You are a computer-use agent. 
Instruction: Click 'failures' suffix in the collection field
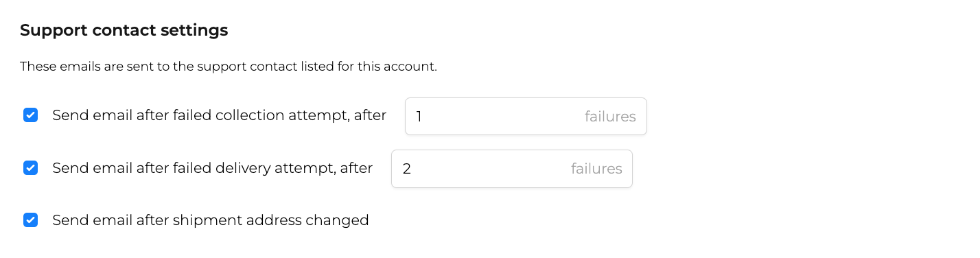pyautogui.click(x=610, y=117)
